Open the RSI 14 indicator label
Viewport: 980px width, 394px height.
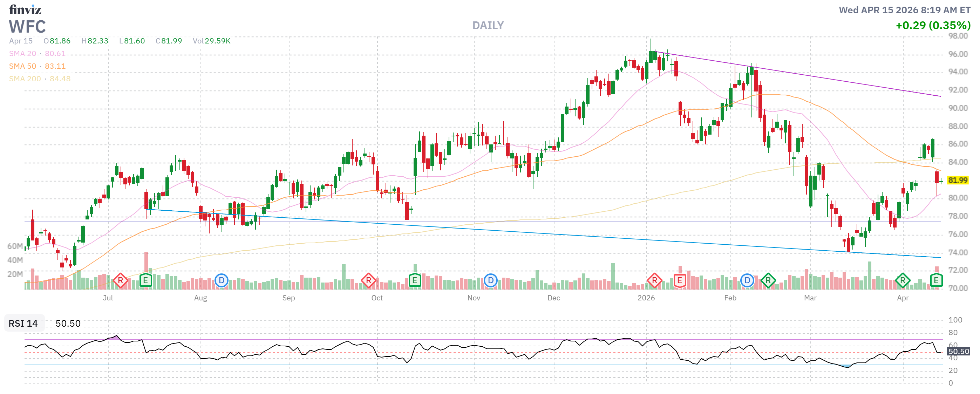click(23, 323)
